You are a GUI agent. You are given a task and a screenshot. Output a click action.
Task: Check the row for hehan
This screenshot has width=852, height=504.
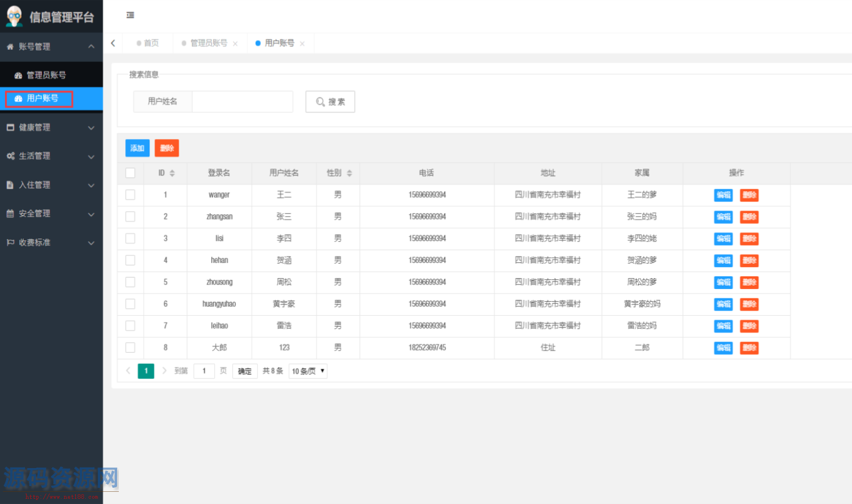(130, 260)
